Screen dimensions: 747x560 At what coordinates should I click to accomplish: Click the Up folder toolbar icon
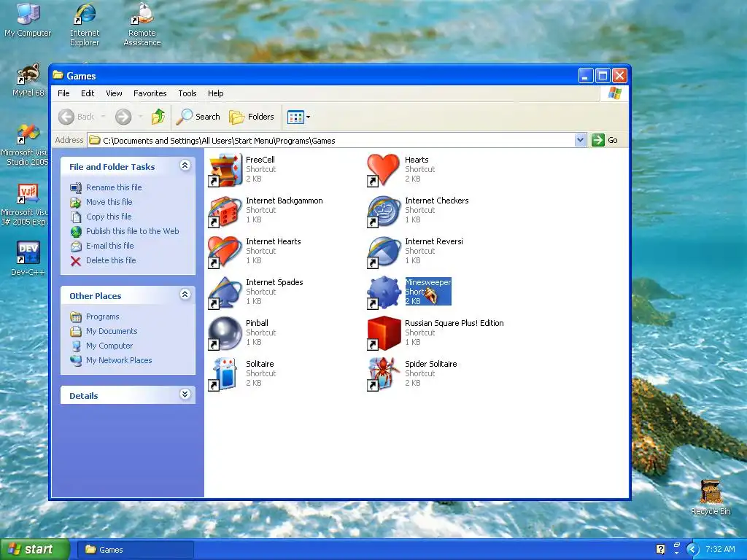(158, 117)
